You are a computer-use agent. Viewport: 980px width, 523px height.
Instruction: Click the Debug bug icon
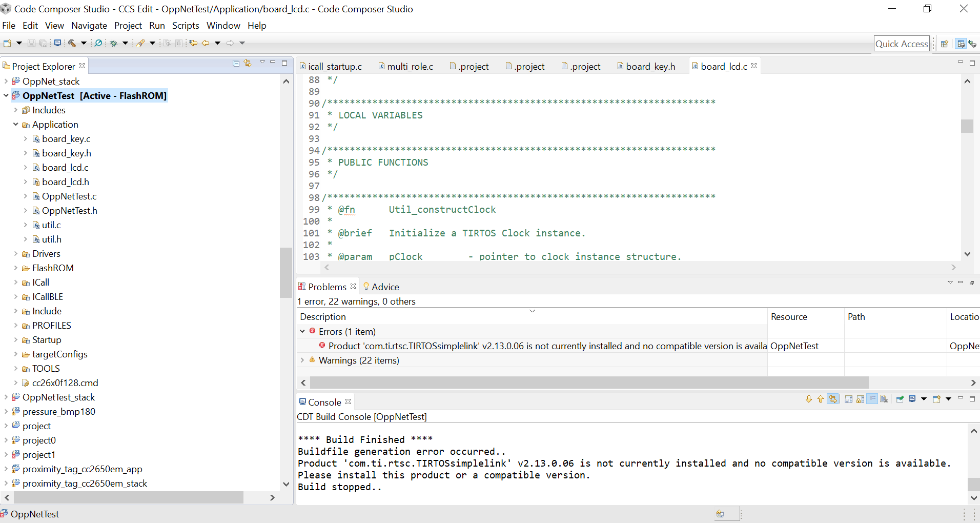click(114, 43)
